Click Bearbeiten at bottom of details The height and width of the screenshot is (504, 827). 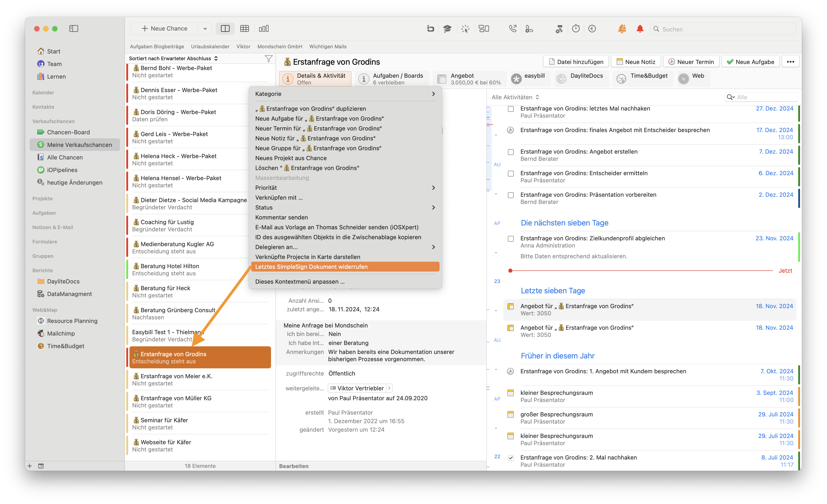click(x=294, y=466)
